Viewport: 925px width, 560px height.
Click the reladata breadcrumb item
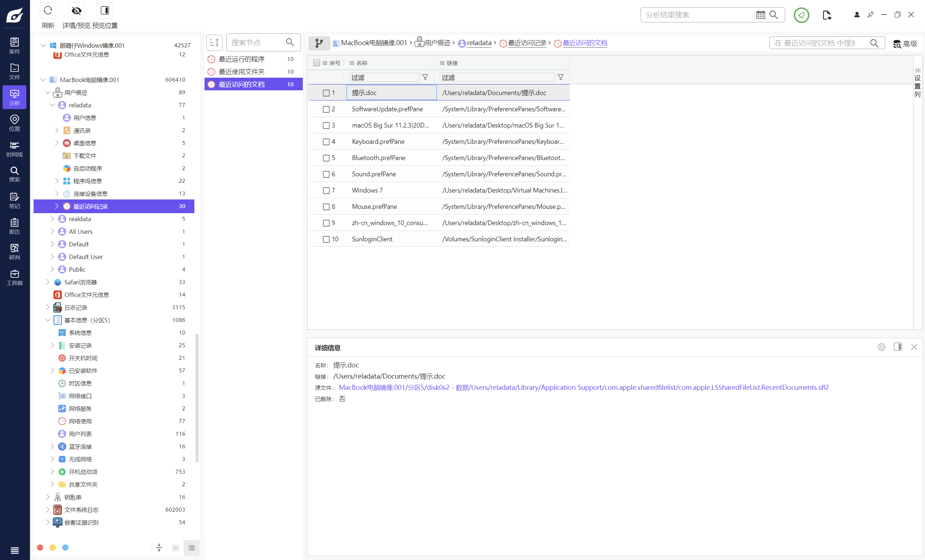(475, 43)
